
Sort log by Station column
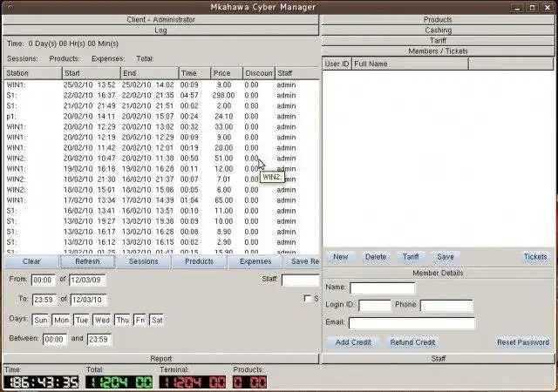[33, 73]
